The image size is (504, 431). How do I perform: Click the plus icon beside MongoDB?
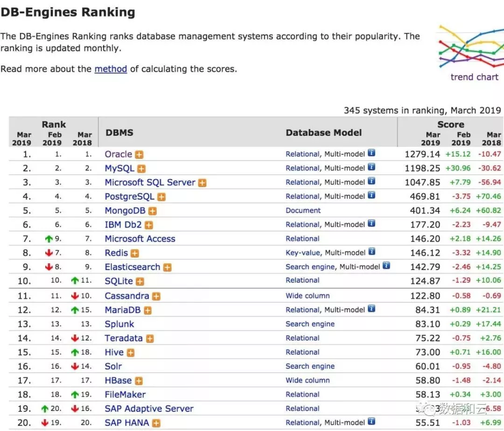click(x=152, y=211)
